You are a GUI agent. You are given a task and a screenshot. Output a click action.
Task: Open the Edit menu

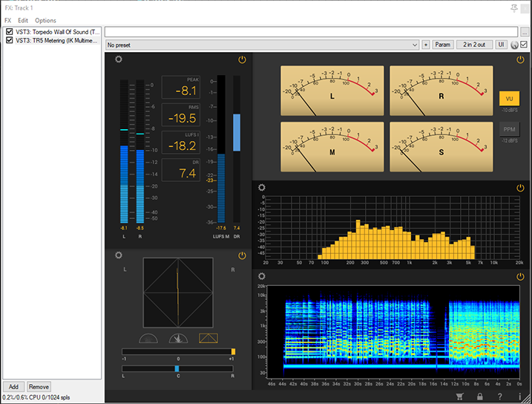[23, 21]
